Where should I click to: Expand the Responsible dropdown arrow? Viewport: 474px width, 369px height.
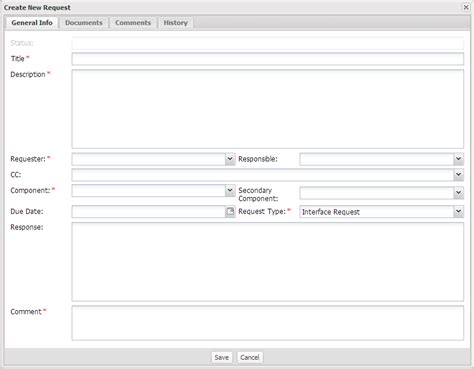(459, 159)
